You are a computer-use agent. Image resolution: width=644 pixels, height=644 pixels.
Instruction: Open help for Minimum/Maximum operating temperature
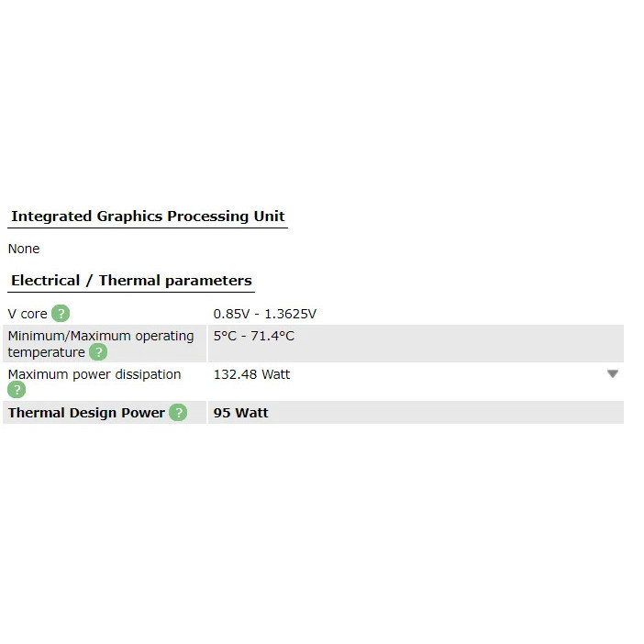pos(98,352)
